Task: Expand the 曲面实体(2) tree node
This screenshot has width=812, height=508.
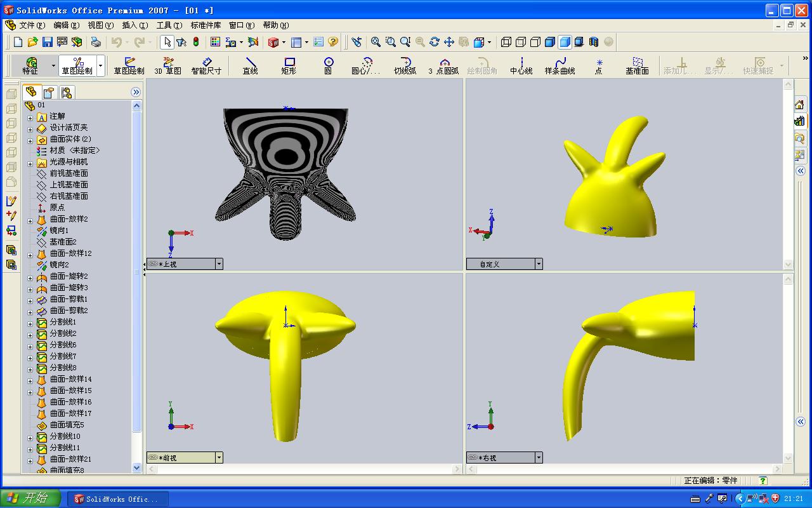Action: pos(30,140)
